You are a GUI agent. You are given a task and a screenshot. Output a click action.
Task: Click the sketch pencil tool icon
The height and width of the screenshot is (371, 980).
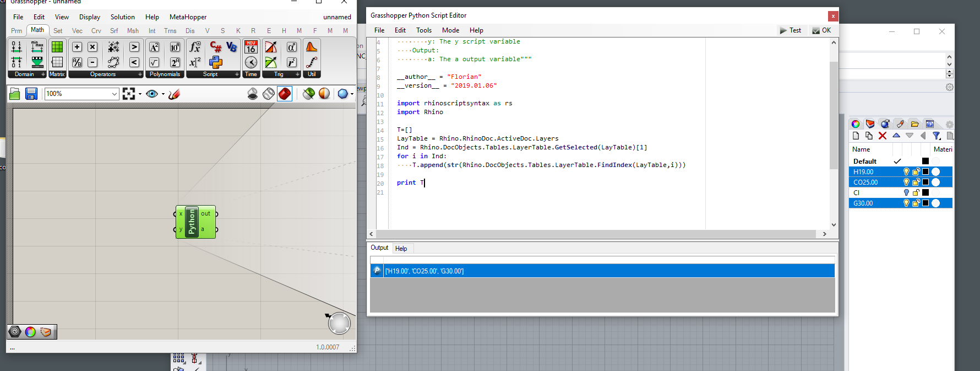pos(175,94)
